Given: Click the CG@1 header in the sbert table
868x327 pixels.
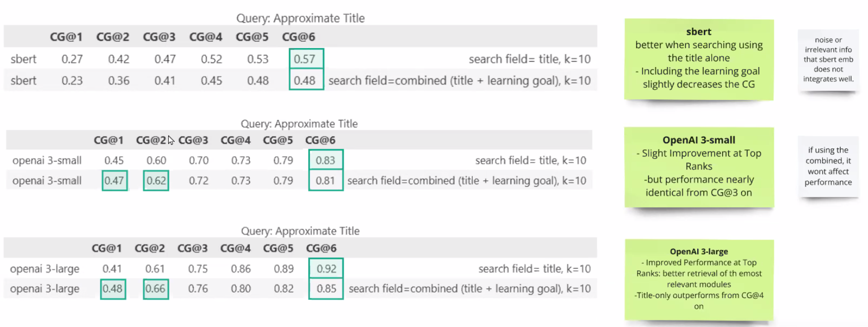Looking at the screenshot, I should (x=66, y=37).
